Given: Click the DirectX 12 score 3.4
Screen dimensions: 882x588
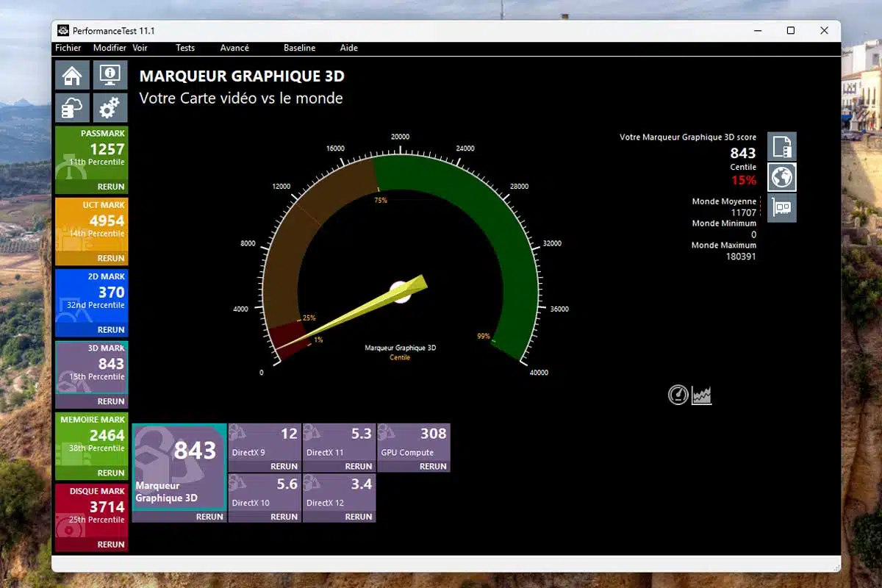Looking at the screenshot, I should tap(361, 484).
